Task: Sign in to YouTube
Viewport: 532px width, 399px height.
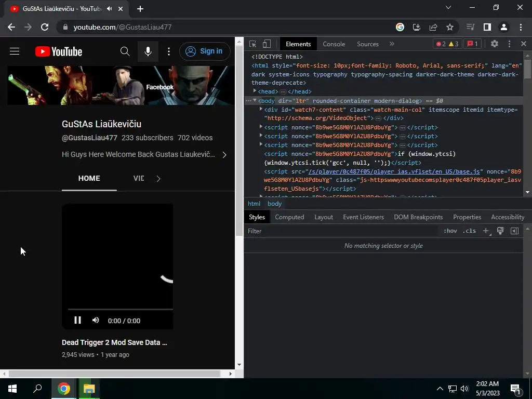Action: 205,51
